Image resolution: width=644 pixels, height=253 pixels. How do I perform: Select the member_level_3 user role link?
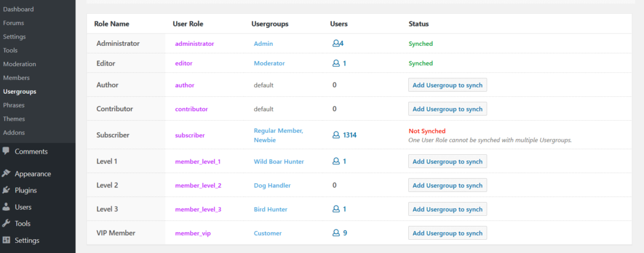[197, 209]
